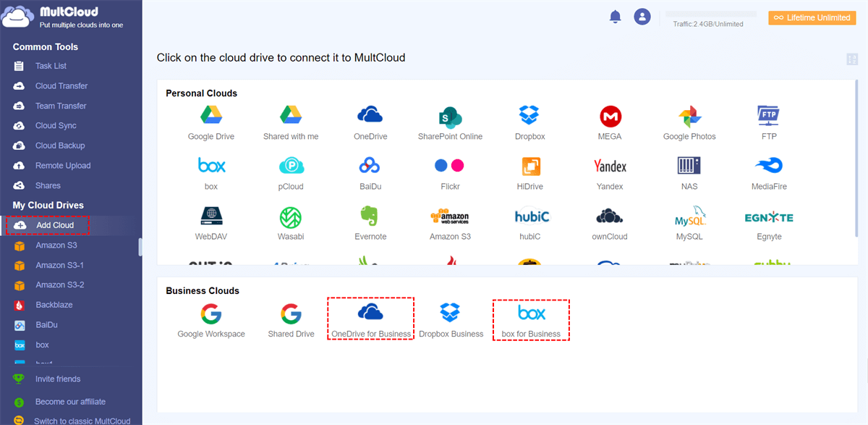Screen dimensions: 868x425
Task: Select the Egnyte cloud
Action: coord(769,223)
